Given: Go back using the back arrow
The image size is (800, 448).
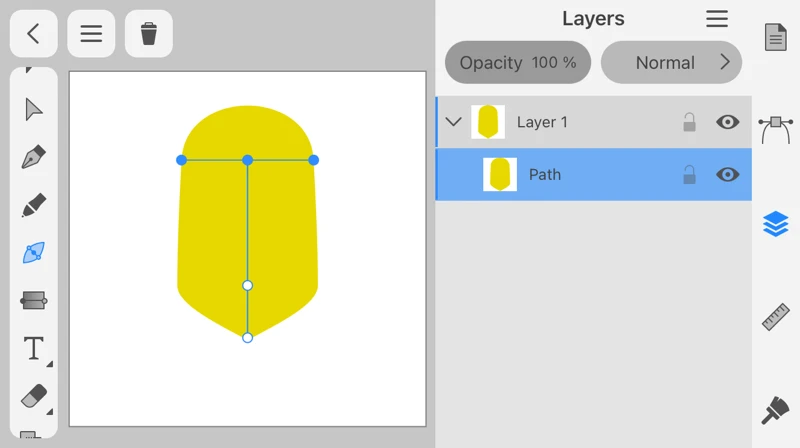Looking at the screenshot, I should pos(33,34).
